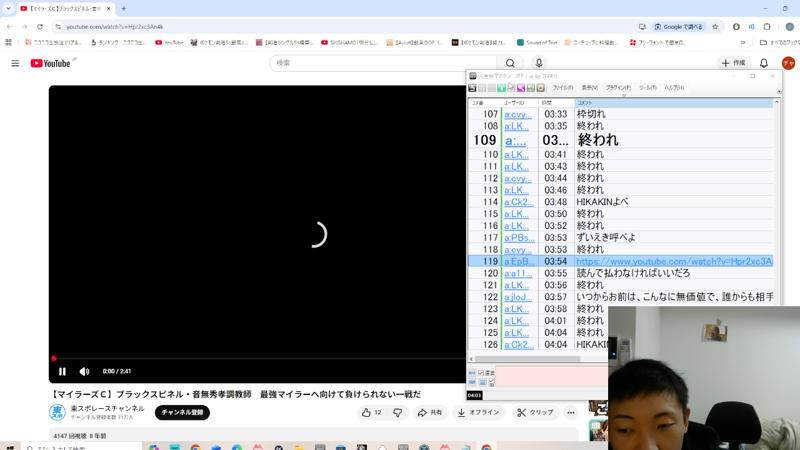
Task: Open the YouTube account avatar menu
Action: point(788,63)
